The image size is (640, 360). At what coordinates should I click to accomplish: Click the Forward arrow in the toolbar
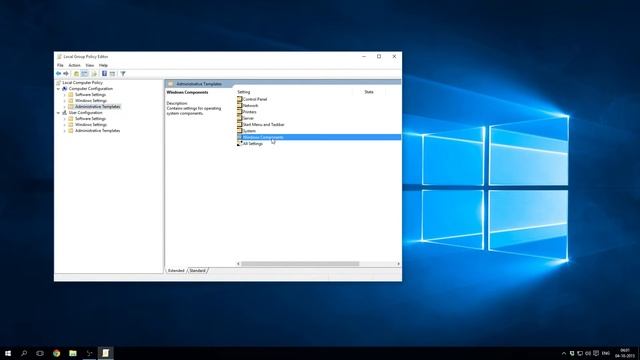(66, 73)
